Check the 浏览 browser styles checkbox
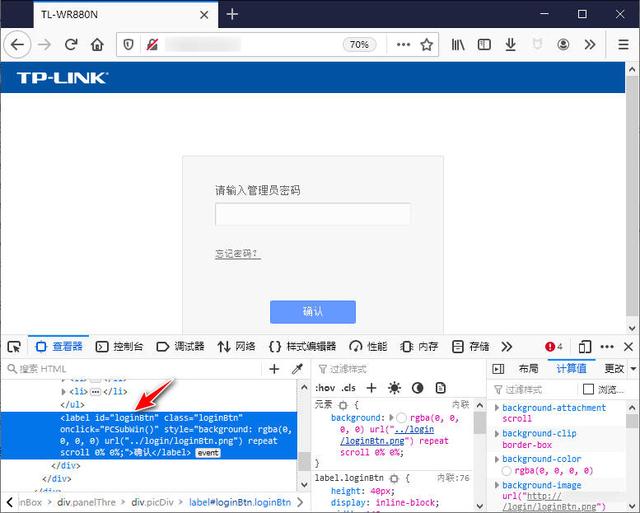Viewport: 640px width, 513px height. coord(588,389)
